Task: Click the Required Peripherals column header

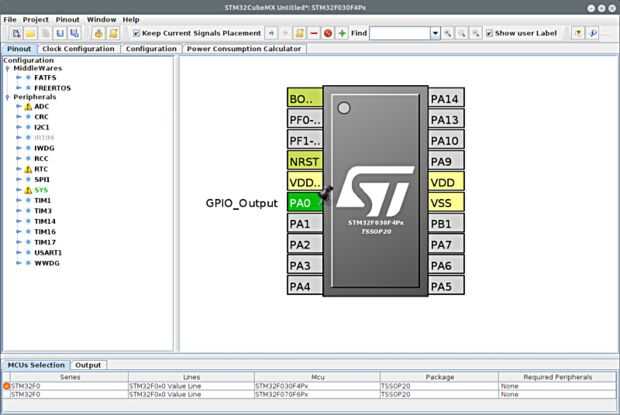Action: point(557,377)
